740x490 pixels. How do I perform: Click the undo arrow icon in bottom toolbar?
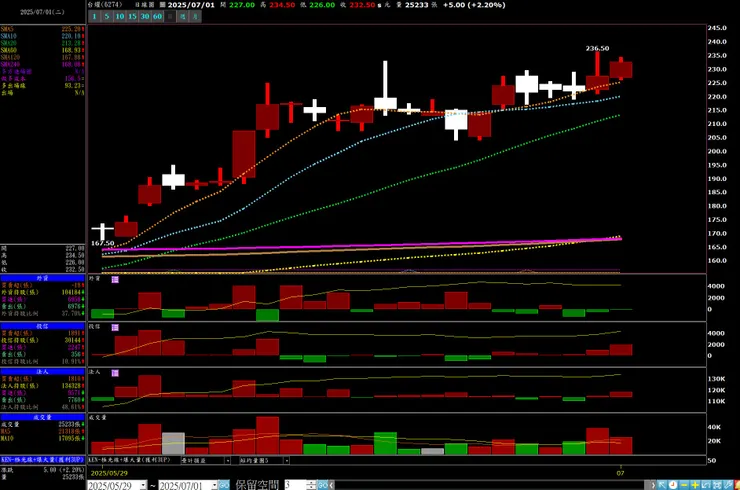point(706,485)
